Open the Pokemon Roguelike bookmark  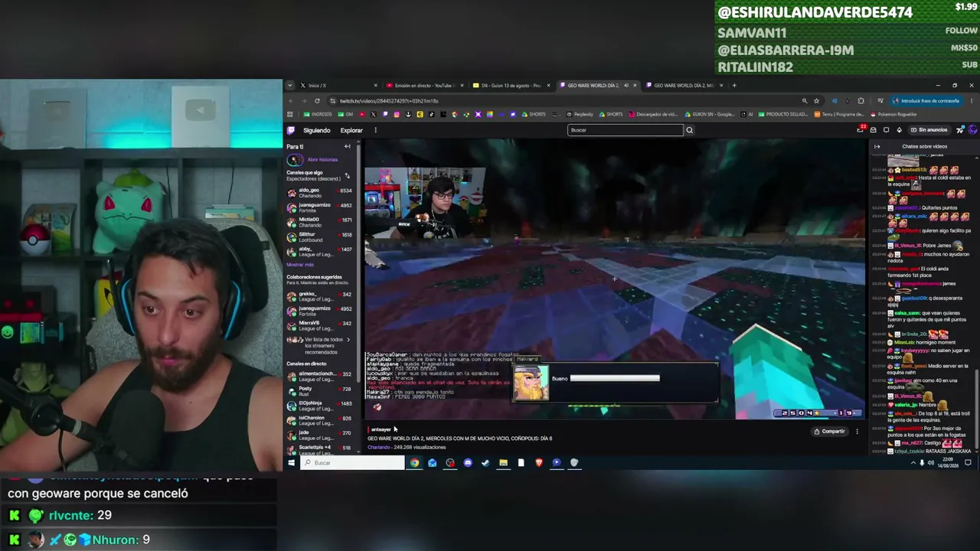point(893,114)
